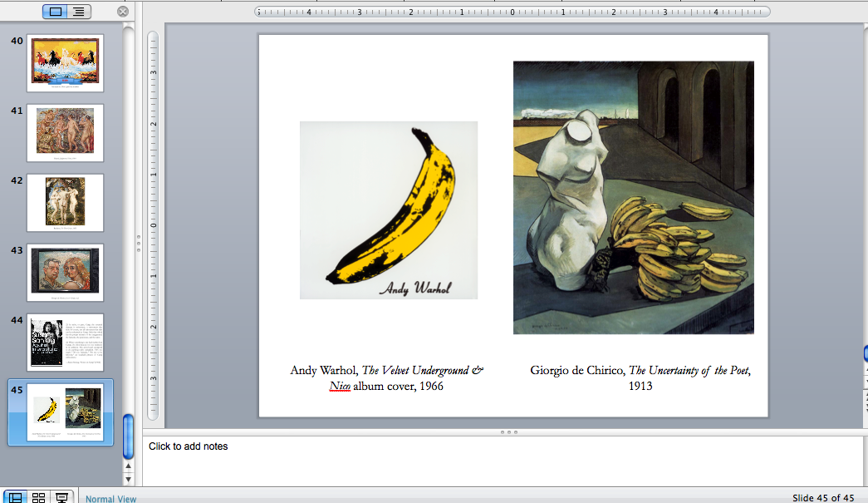Select the Andy Warhol banana image
Screen dimensions: 868x503
[389, 210]
